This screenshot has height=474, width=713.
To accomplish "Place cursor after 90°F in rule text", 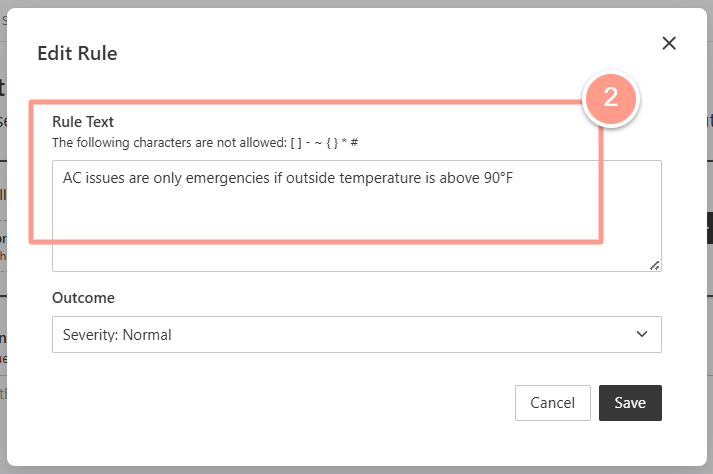I will click(514, 178).
